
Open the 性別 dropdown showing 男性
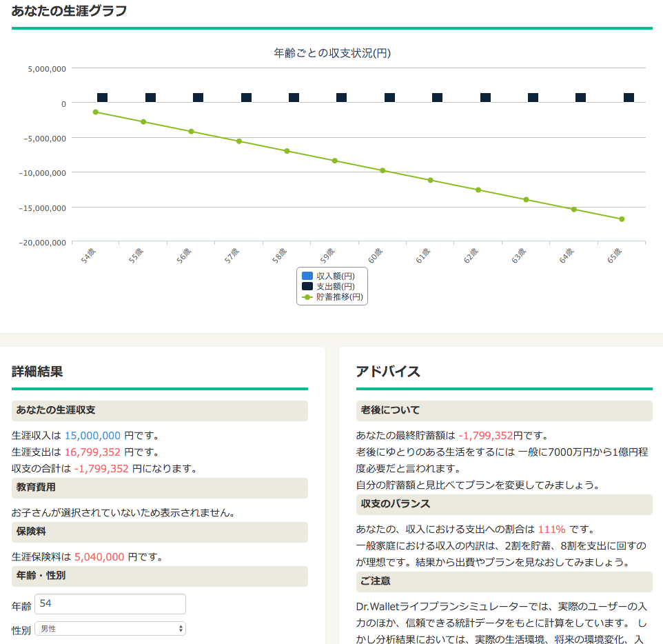pos(110,629)
